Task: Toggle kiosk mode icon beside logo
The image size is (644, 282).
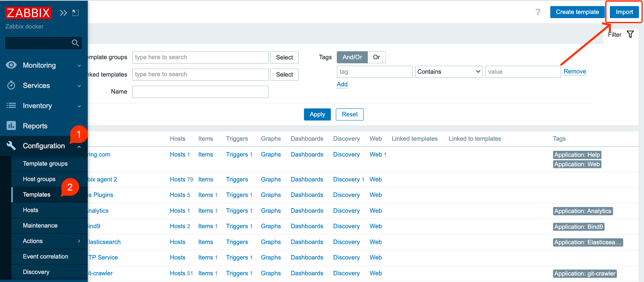Action: (x=76, y=13)
